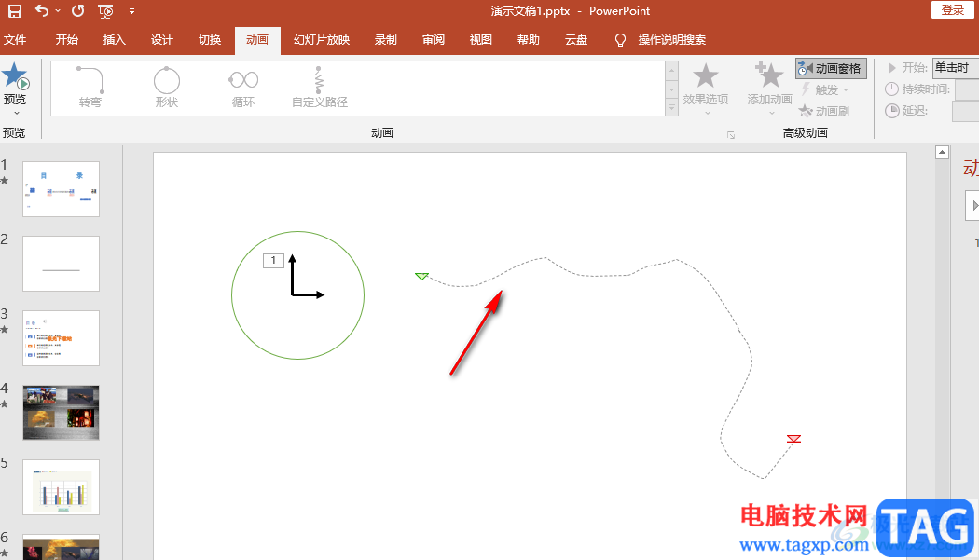Select slide 3 thumbnail
Screen dimensions: 979x560
62,337
